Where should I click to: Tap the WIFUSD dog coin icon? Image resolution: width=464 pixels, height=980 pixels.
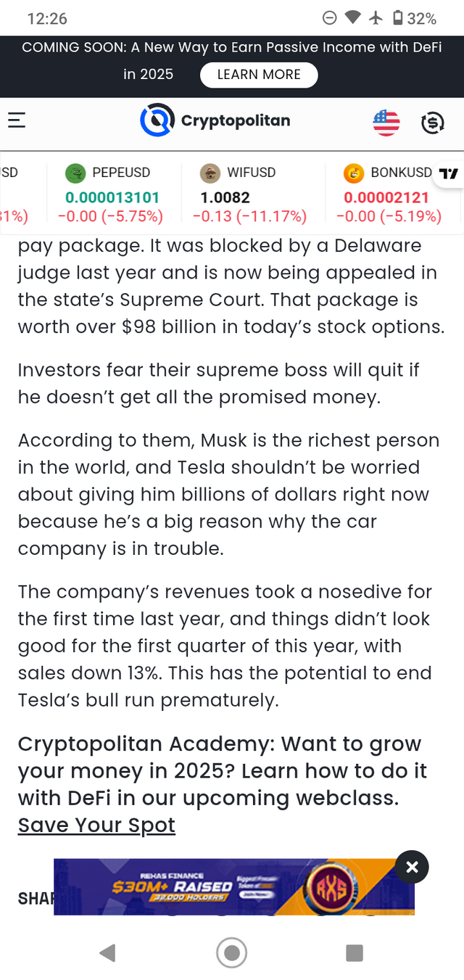pyautogui.click(x=210, y=173)
